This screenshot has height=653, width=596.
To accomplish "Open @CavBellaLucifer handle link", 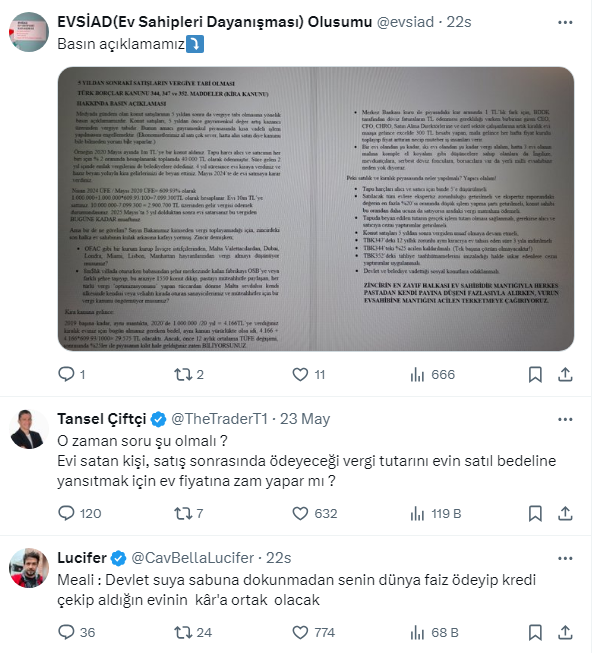I will click(192, 558).
